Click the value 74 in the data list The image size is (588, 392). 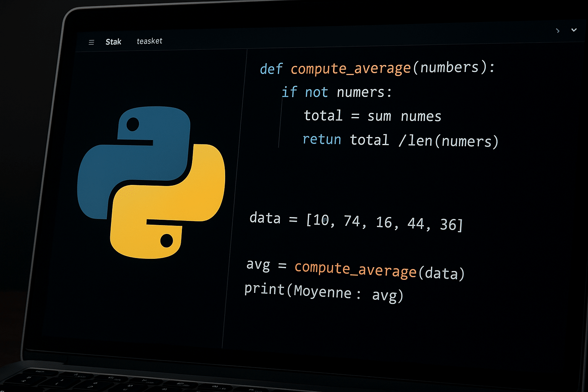click(x=351, y=221)
